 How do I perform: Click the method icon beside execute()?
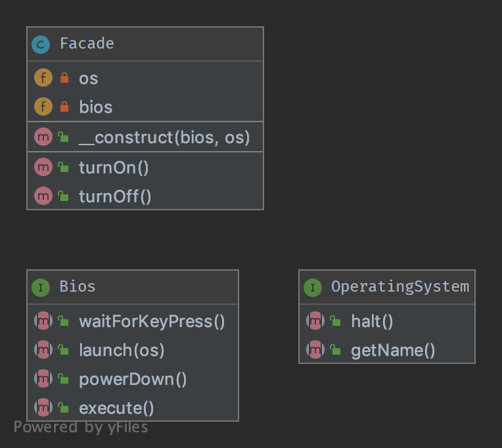(x=43, y=408)
